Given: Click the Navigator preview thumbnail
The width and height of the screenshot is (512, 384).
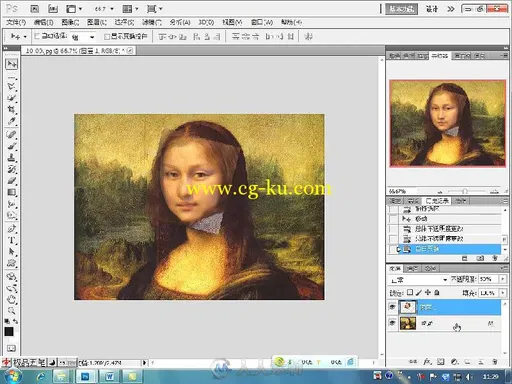Looking at the screenshot, I should [447, 123].
